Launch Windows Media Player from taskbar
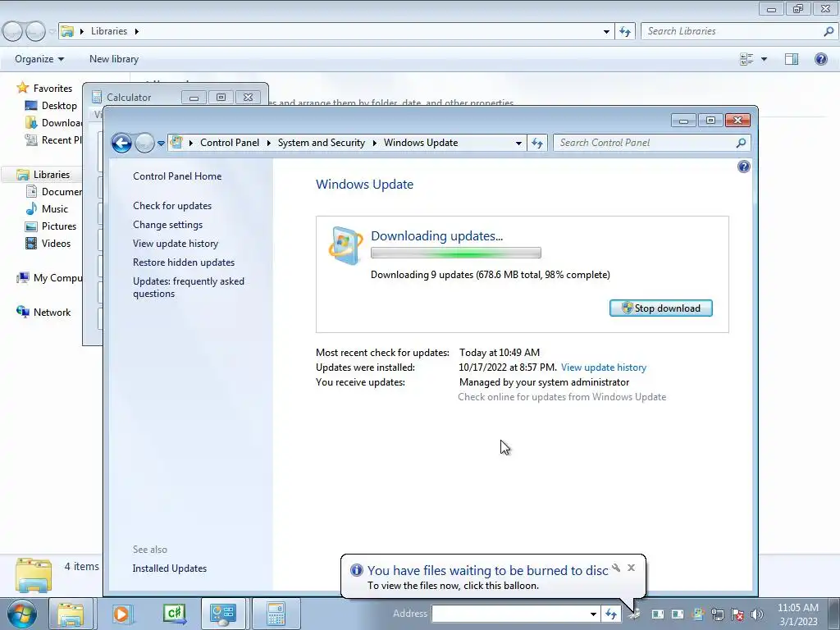 (121, 614)
